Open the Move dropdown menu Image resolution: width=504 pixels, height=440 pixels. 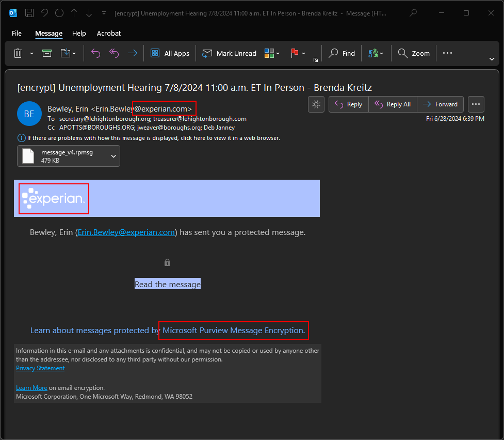click(74, 53)
